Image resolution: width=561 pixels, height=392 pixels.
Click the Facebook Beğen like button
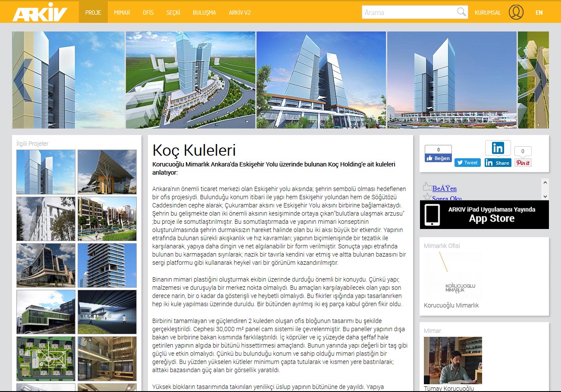pyautogui.click(x=438, y=158)
